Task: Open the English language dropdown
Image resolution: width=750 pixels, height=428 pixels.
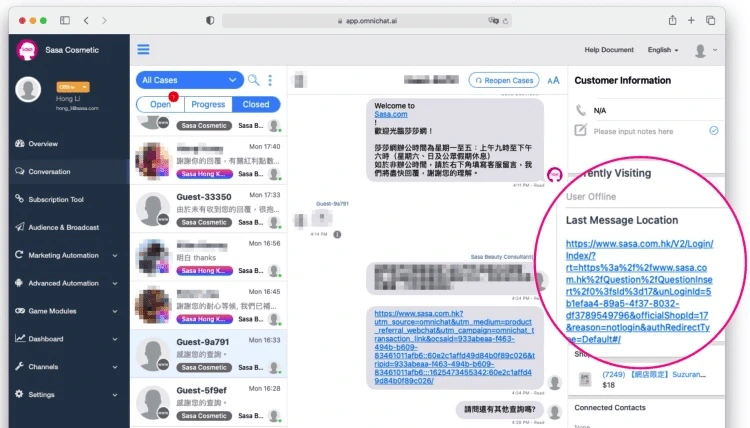Action: pyautogui.click(x=663, y=50)
